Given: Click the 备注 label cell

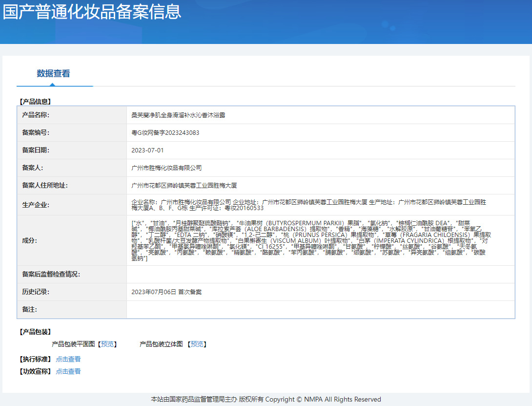Looking at the screenshot, I should (x=72, y=310).
